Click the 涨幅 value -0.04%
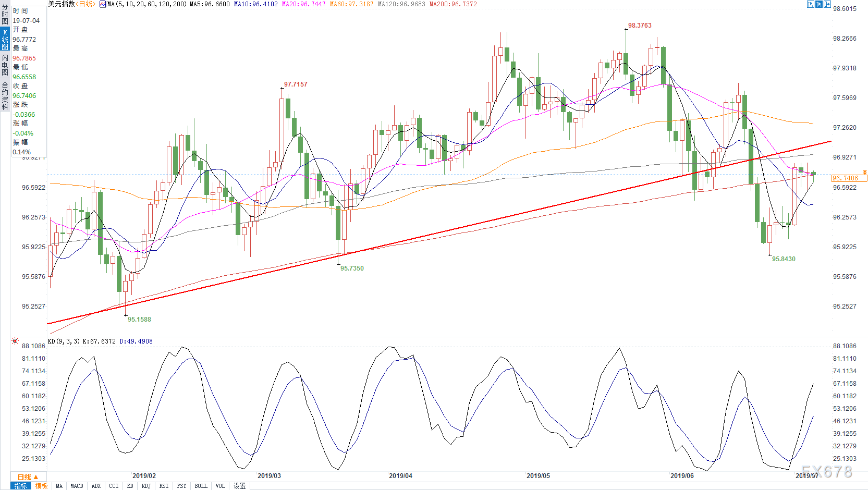Screen dimensions: 868x490 (x=23, y=133)
